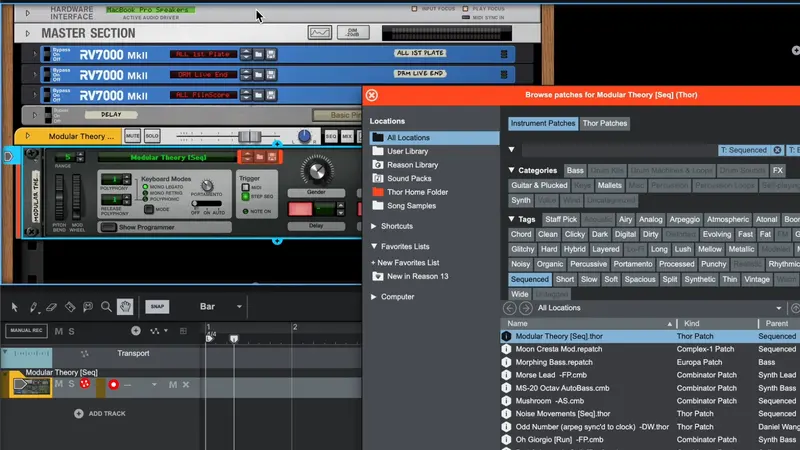Expand the Computer section
Screen dimensions: 800x450
374,296
